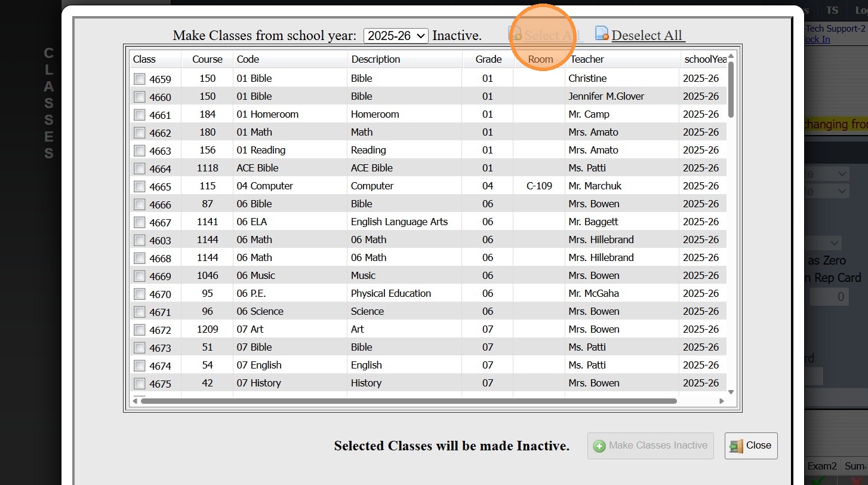Open the school year 2025-26 dropdown
The height and width of the screenshot is (485, 868).
[396, 36]
